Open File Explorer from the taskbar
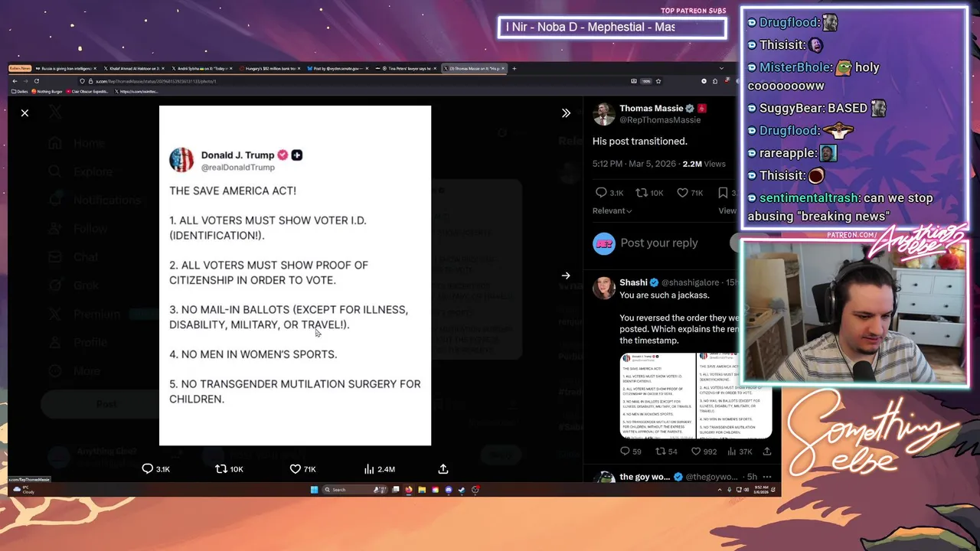 pos(422,490)
